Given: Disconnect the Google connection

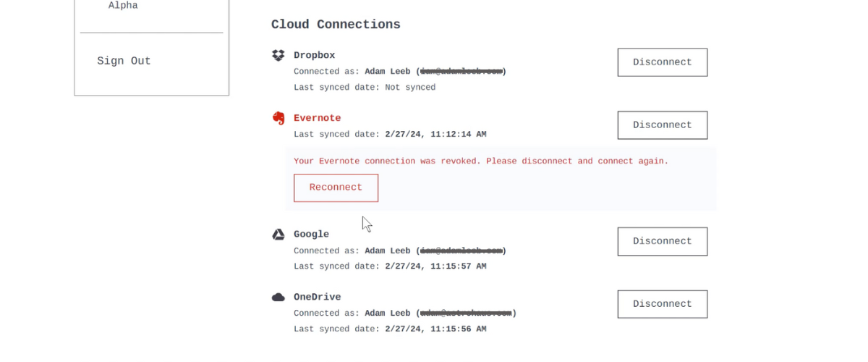Looking at the screenshot, I should pyautogui.click(x=662, y=241).
